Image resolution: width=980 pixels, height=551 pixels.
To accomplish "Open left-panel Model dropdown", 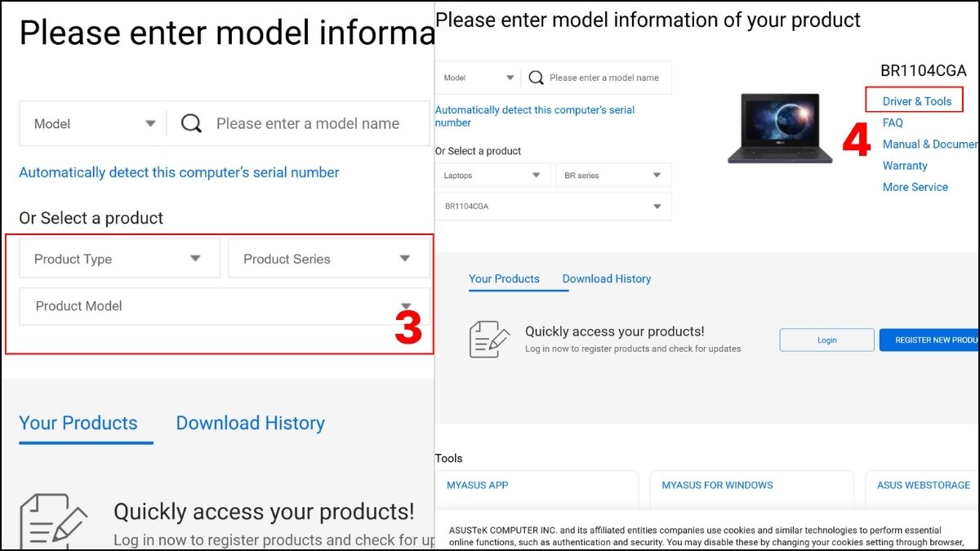I will pos(92,123).
